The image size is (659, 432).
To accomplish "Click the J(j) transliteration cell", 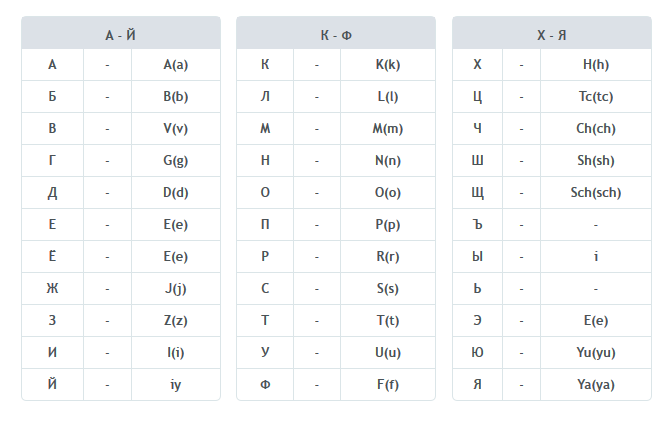I will (175, 289).
